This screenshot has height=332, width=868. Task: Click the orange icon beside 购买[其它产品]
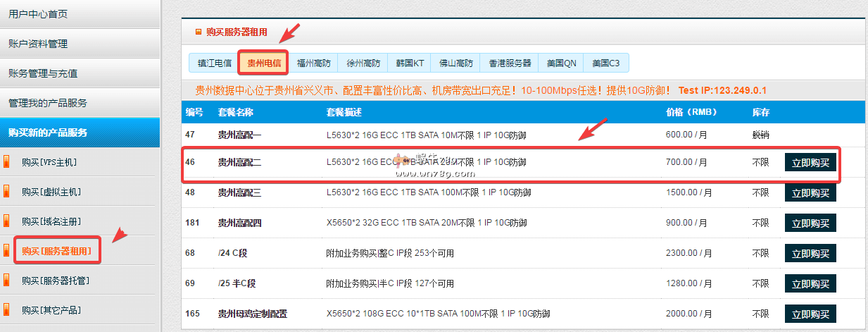(x=7, y=309)
